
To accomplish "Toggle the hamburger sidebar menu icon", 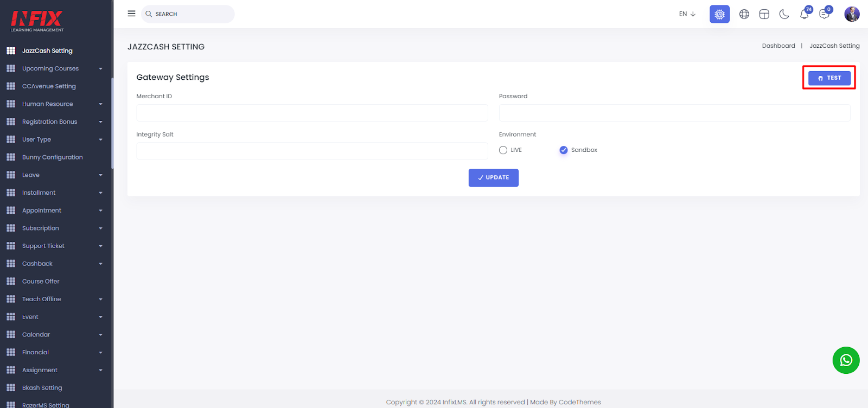I will click(x=131, y=14).
